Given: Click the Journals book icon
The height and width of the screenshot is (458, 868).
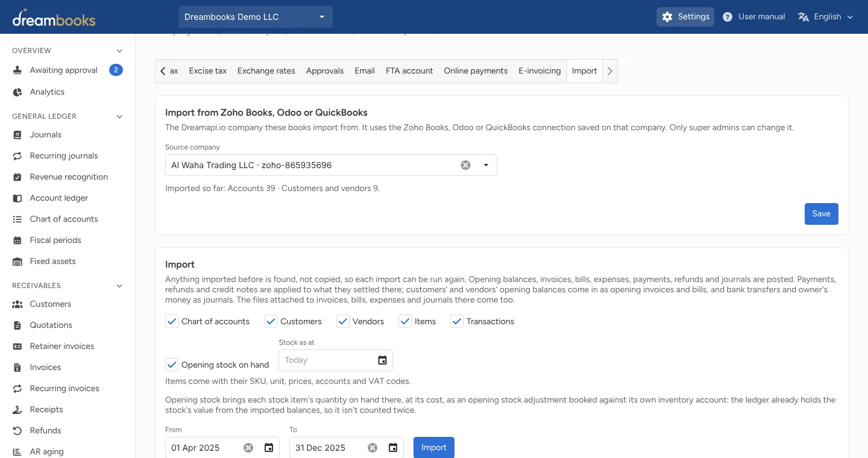Looking at the screenshot, I should coord(17,135).
